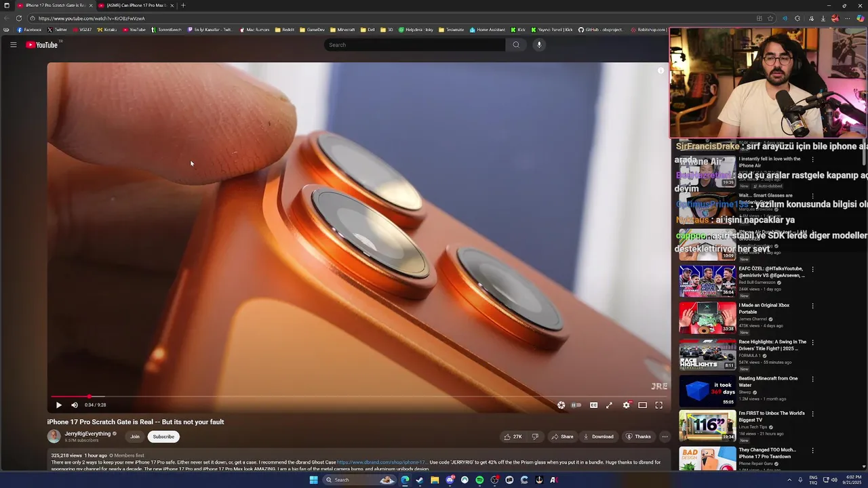Open Beating Minecraft from One Water thumbnail
868x488 pixels.
click(x=707, y=390)
